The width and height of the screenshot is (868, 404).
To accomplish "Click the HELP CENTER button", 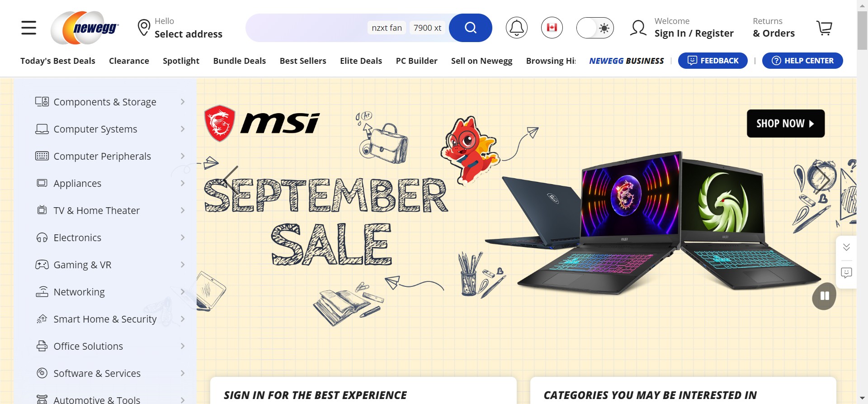I will click(802, 61).
